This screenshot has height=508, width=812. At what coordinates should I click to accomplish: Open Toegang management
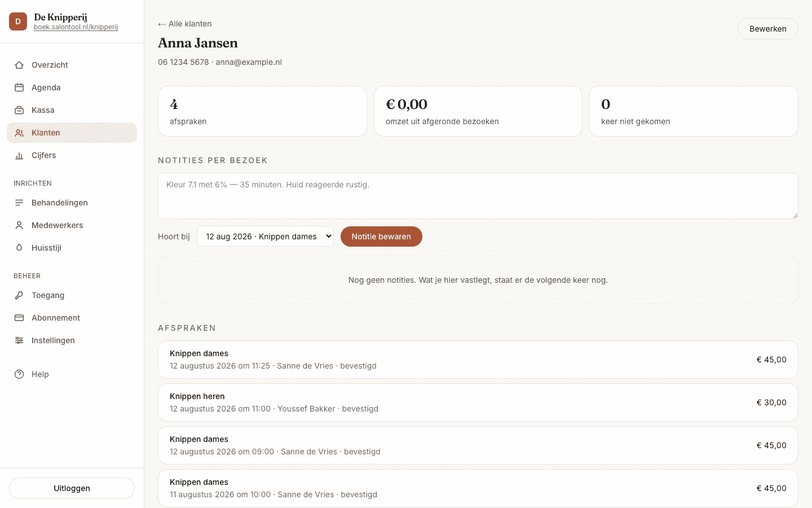tap(72, 295)
